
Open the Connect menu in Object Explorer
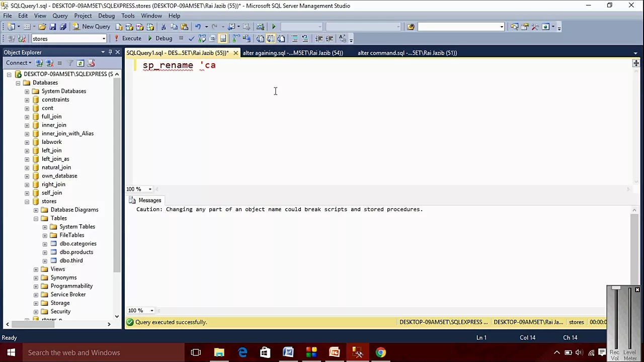18,63
